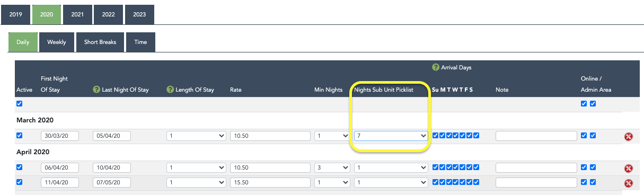The height and width of the screenshot is (195, 644).
Task: Uncheck Sunday arrival in 30/03/20 row
Action: pyautogui.click(x=436, y=136)
